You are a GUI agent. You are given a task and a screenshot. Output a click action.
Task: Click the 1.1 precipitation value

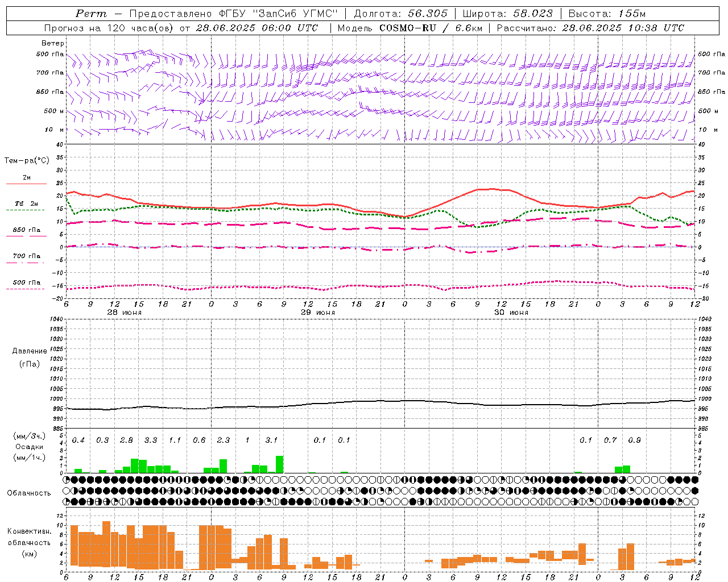point(175,440)
